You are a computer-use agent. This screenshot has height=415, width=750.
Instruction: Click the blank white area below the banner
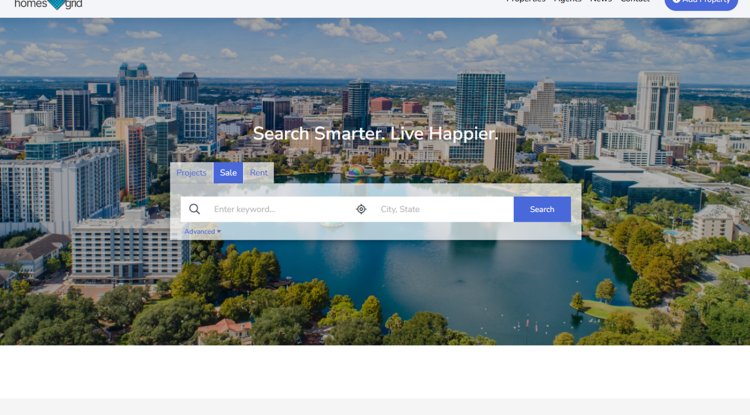point(375,371)
